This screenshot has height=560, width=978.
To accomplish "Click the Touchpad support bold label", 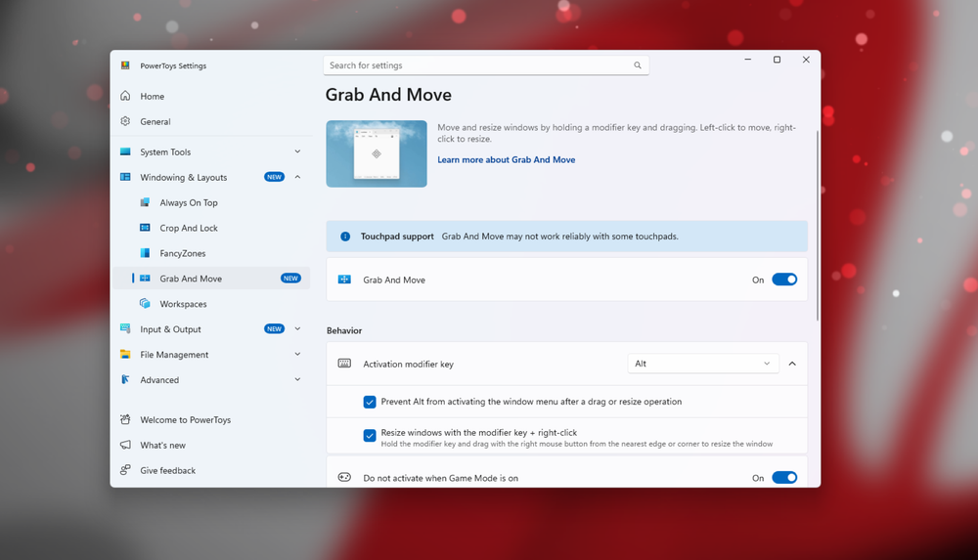I will [x=397, y=237].
